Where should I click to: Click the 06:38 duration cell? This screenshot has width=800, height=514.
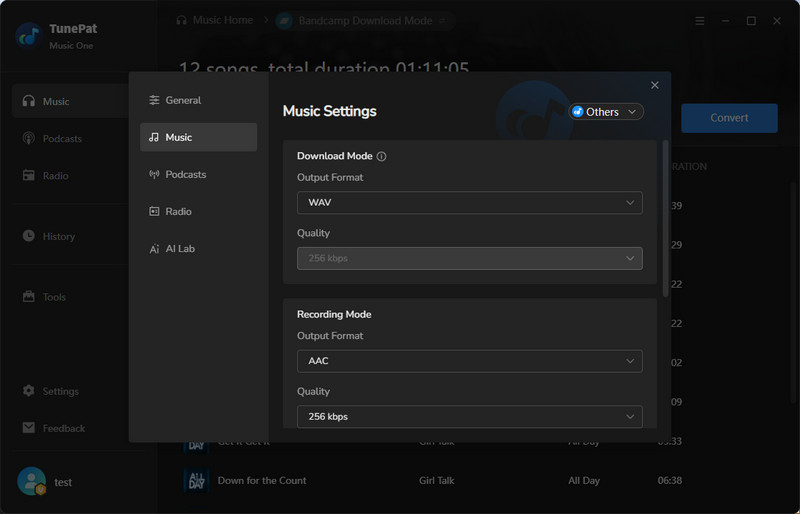pyautogui.click(x=669, y=480)
